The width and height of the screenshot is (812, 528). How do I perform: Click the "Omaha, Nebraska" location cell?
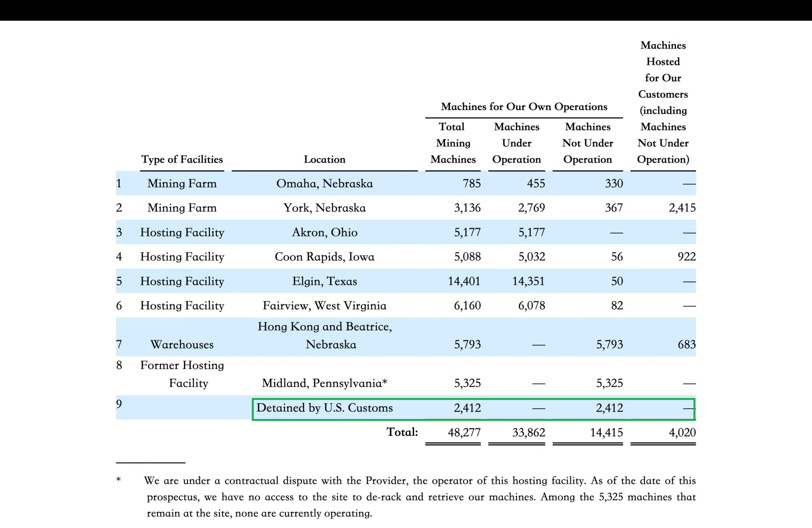[x=324, y=184]
